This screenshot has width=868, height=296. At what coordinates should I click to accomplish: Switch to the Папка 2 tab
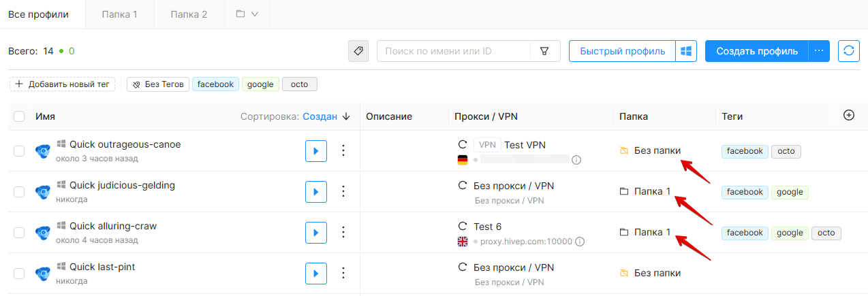click(x=189, y=14)
